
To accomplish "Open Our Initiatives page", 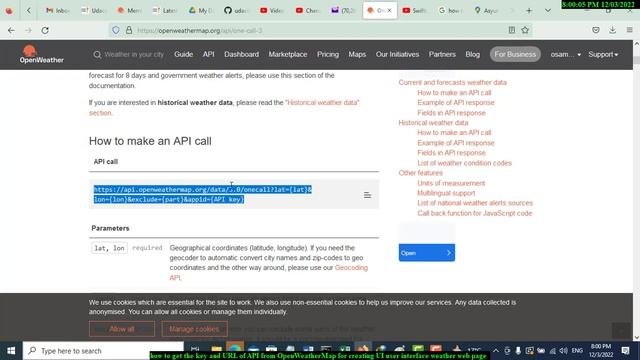I will click(x=397, y=54).
